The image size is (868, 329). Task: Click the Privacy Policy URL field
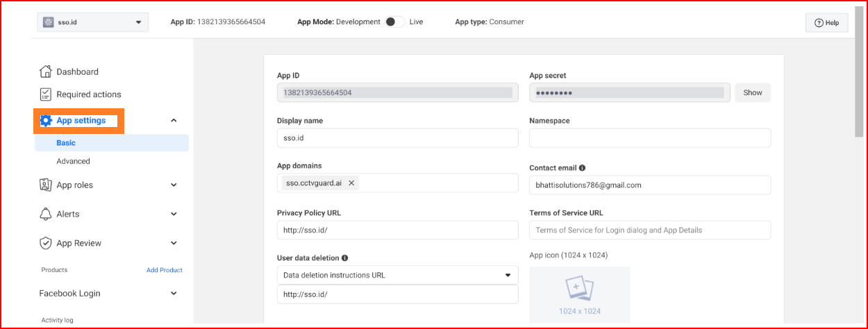pyautogui.click(x=397, y=230)
